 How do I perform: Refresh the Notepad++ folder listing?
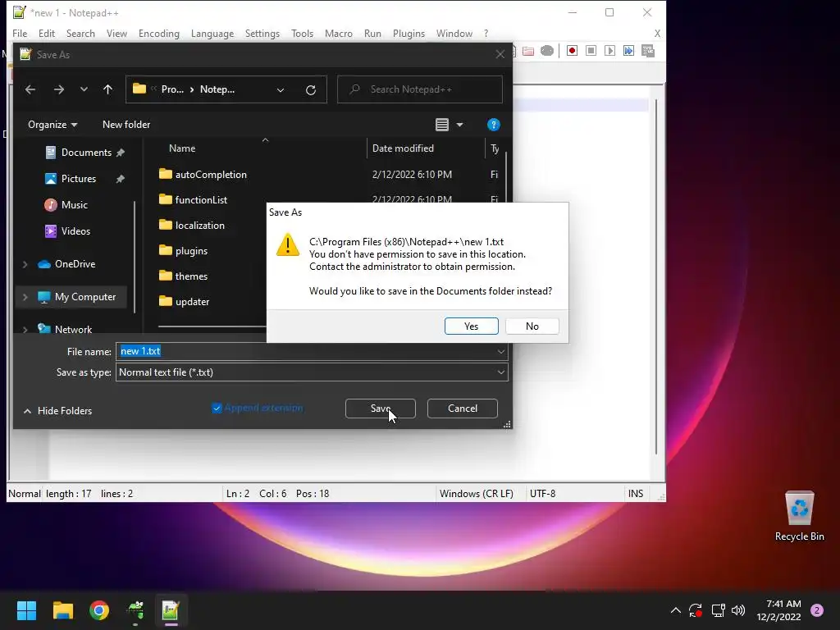pyautogui.click(x=311, y=90)
